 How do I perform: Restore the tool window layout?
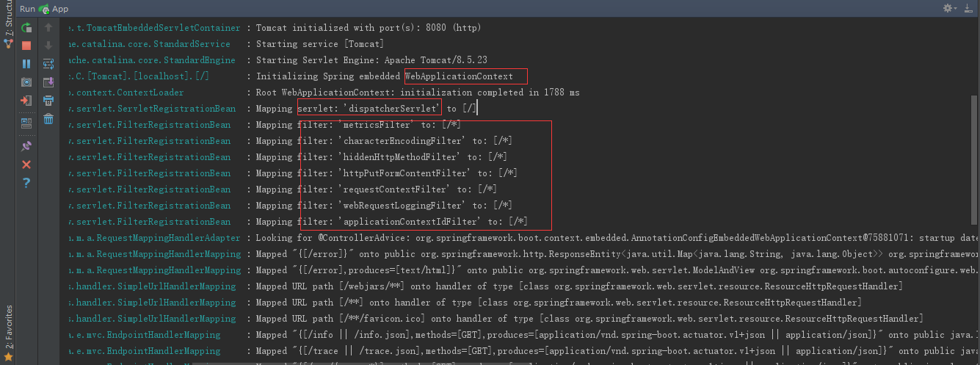pyautogui.click(x=26, y=123)
